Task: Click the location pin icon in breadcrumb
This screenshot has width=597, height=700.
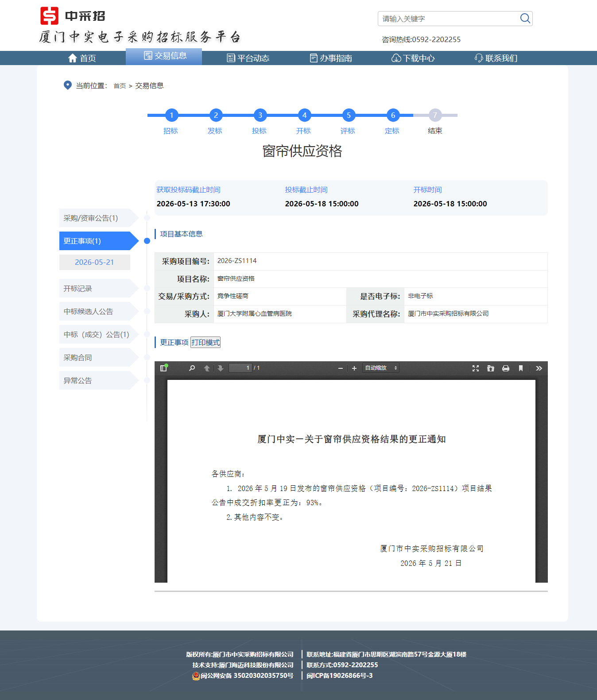Action: point(67,85)
